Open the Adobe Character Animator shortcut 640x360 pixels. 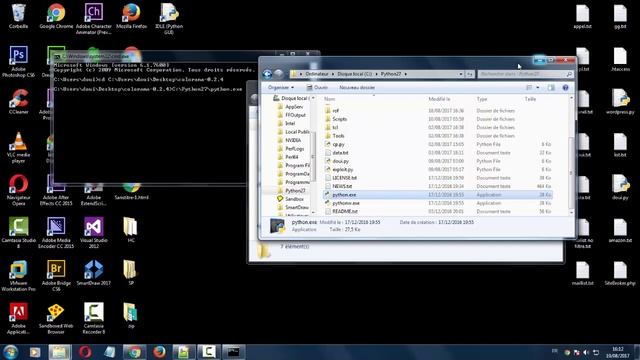click(93, 19)
